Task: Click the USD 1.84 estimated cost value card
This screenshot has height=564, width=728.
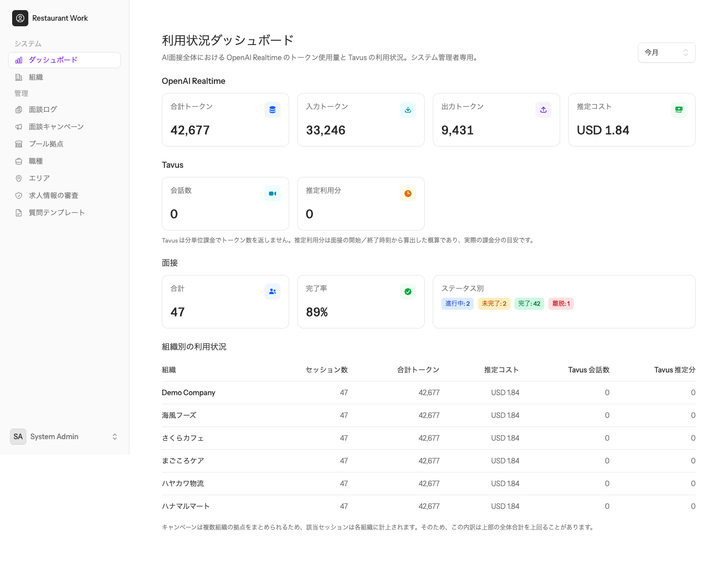Action: pos(632,120)
